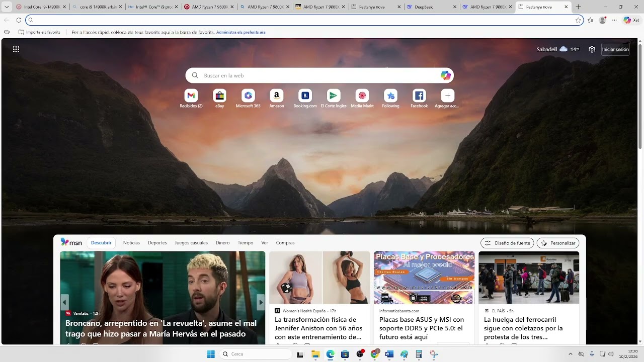The width and height of the screenshot is (644, 362).
Task: Switch to core i9 14900K ark search tab
Action: pos(97,7)
